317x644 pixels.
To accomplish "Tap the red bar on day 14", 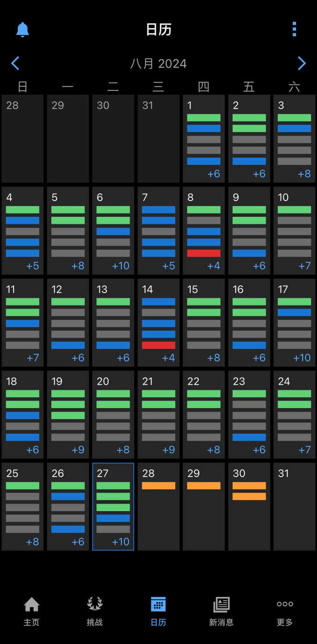I will (158, 345).
